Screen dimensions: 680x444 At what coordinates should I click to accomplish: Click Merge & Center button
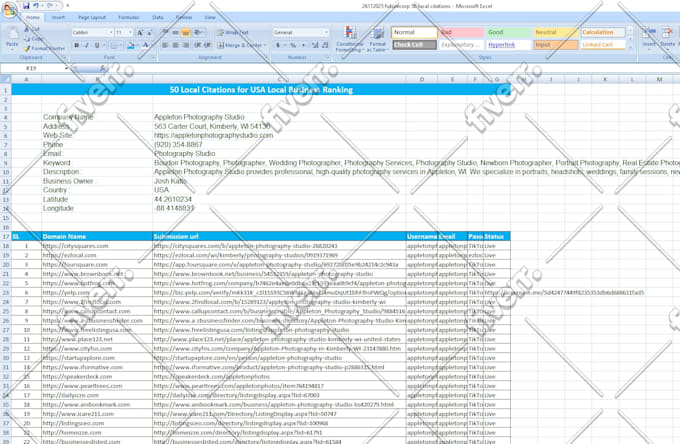pyautogui.click(x=239, y=45)
